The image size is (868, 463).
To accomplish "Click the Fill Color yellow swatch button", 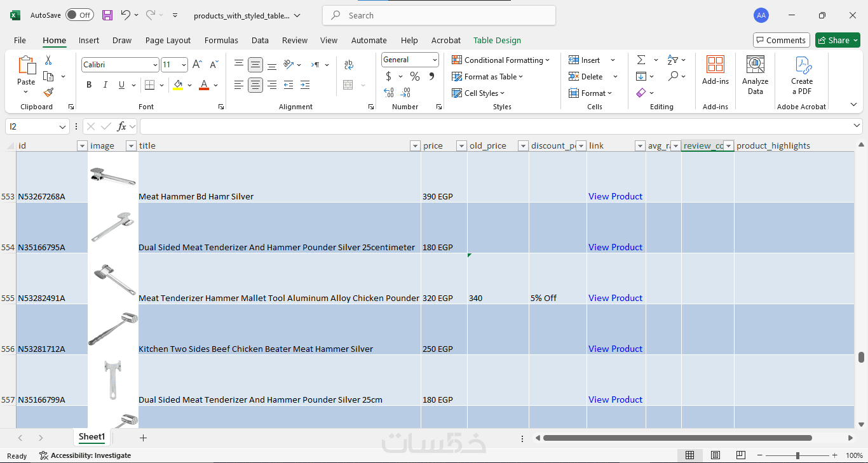I will point(177,85).
